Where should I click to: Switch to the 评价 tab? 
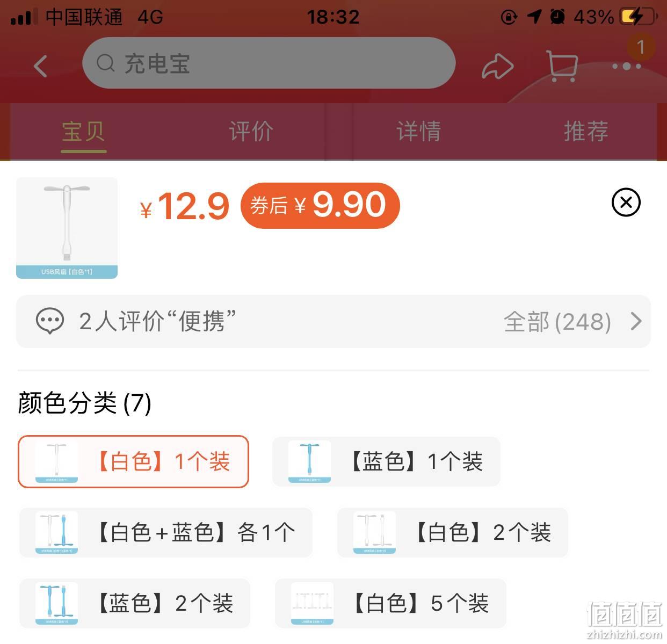click(x=251, y=131)
